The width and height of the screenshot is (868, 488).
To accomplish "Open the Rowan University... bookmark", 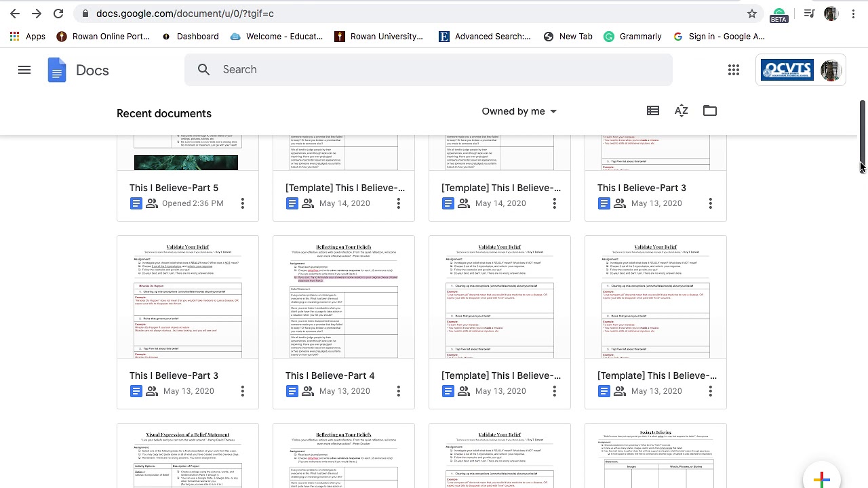I will click(x=379, y=37).
